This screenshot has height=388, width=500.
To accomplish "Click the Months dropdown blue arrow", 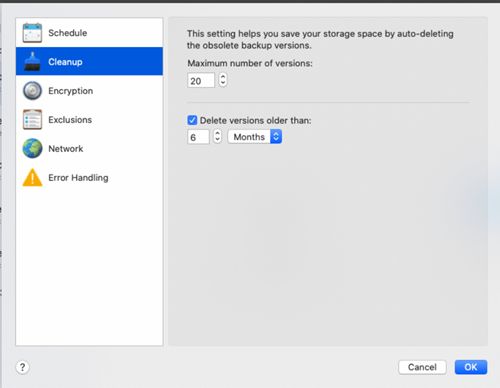I will pos(276,137).
